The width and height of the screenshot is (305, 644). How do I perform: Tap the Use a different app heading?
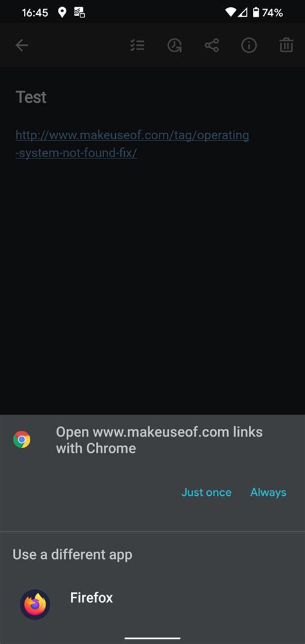[x=72, y=554]
